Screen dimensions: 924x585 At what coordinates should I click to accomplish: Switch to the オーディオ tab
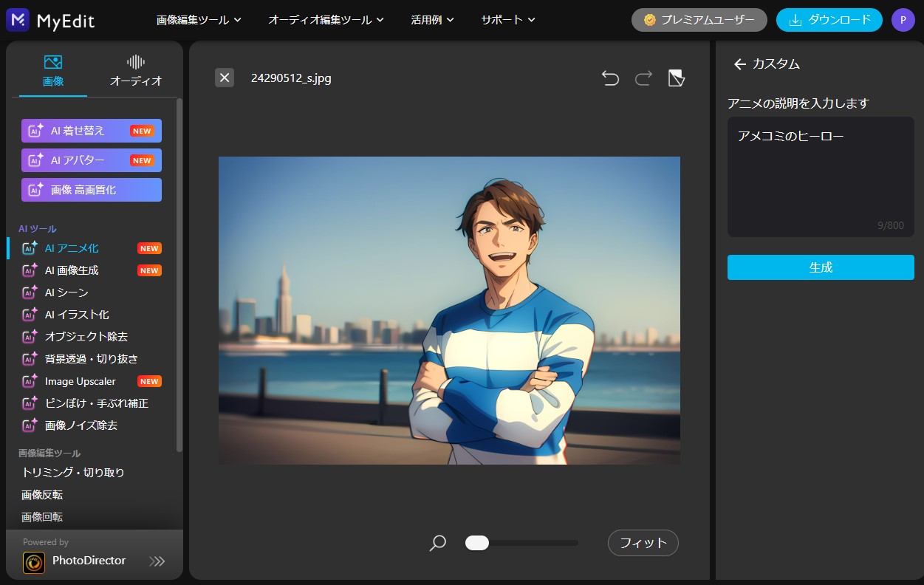(x=136, y=71)
